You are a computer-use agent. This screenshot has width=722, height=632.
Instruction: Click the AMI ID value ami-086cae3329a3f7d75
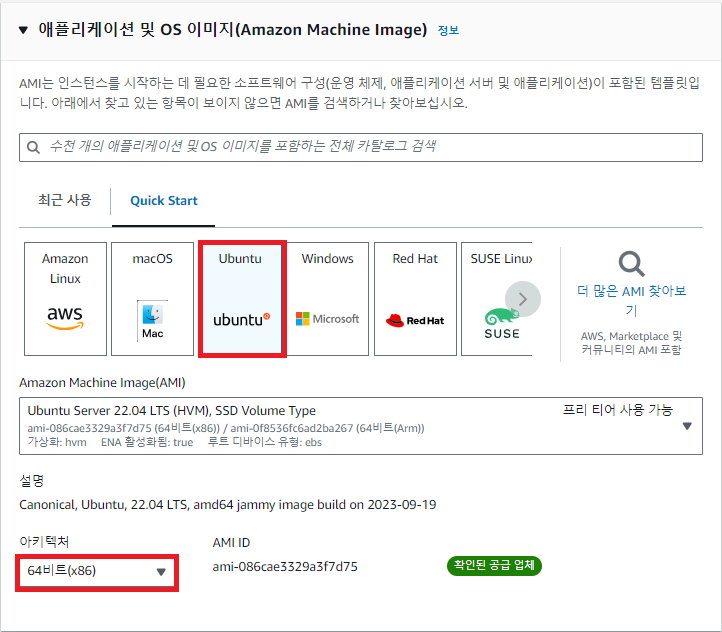285,567
